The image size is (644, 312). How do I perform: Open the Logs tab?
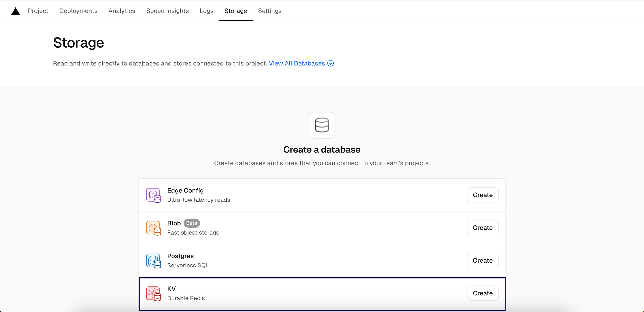click(x=207, y=11)
